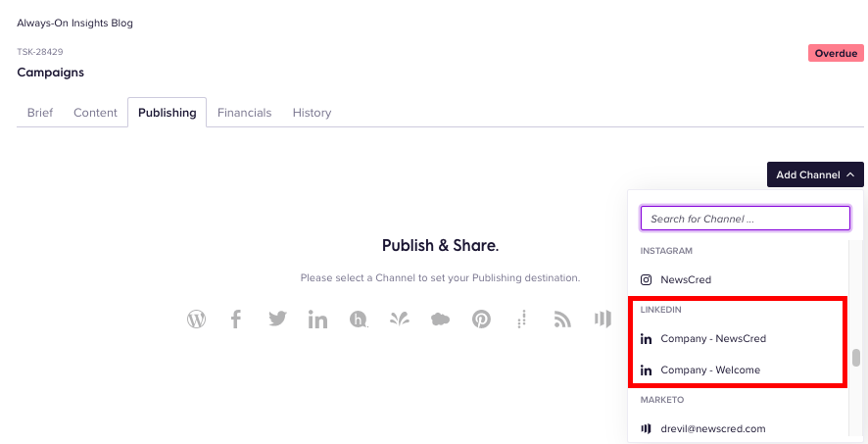Click the LINKEDIN group header
This screenshot has height=444, width=868.
coord(661,310)
